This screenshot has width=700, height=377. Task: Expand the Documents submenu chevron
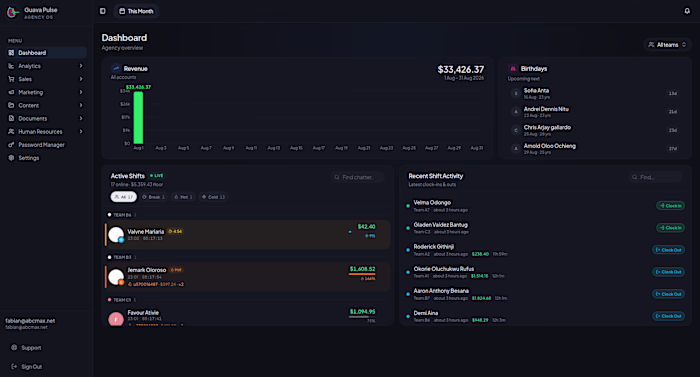pyautogui.click(x=81, y=118)
